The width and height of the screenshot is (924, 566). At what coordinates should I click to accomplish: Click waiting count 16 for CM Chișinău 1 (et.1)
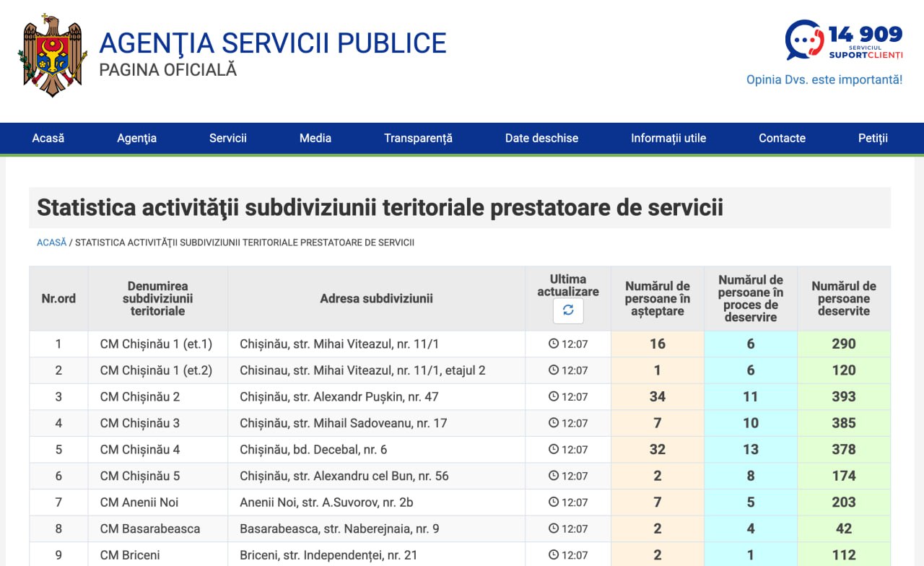[x=658, y=344]
